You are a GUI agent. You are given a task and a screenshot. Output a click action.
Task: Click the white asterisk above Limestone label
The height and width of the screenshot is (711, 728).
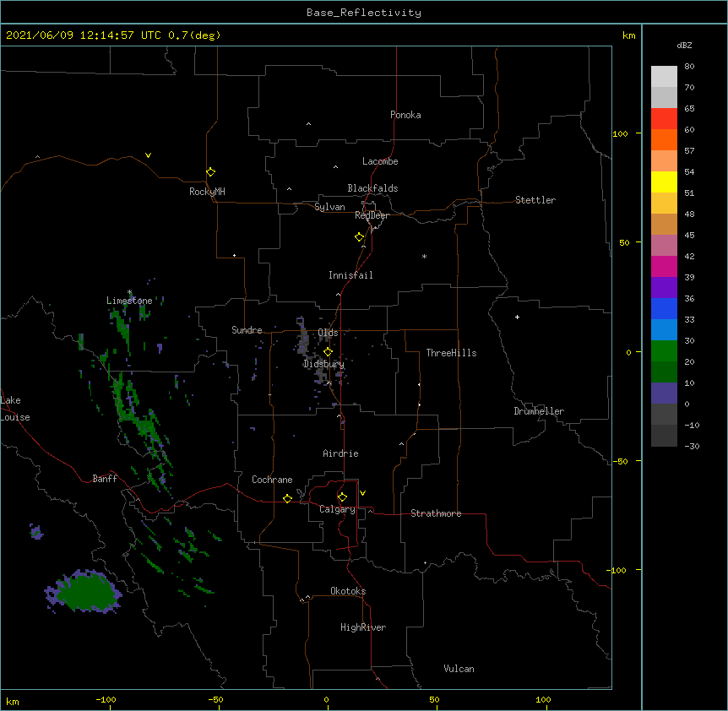(130, 292)
